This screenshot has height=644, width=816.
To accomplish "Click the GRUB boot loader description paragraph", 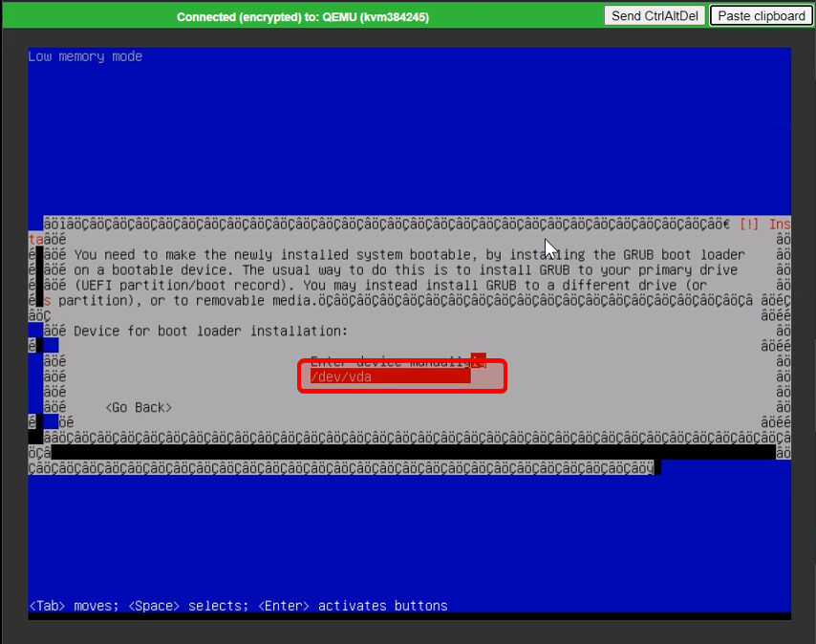I will [x=409, y=277].
